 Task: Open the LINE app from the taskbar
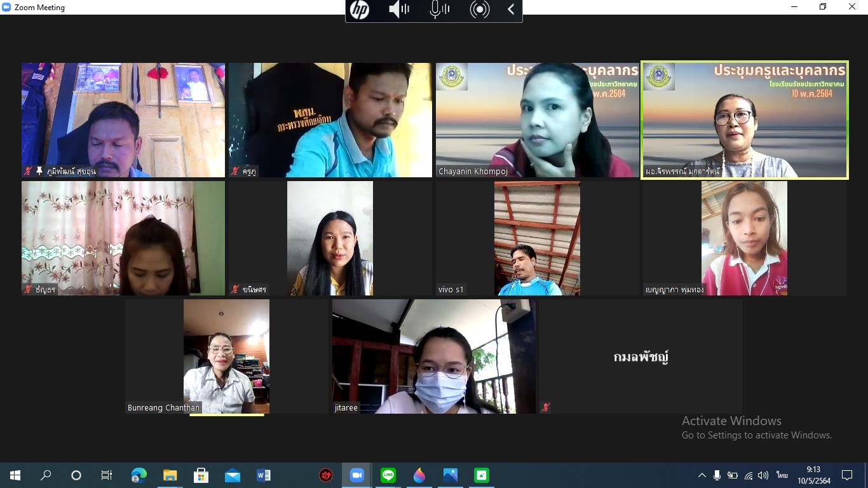click(x=388, y=475)
